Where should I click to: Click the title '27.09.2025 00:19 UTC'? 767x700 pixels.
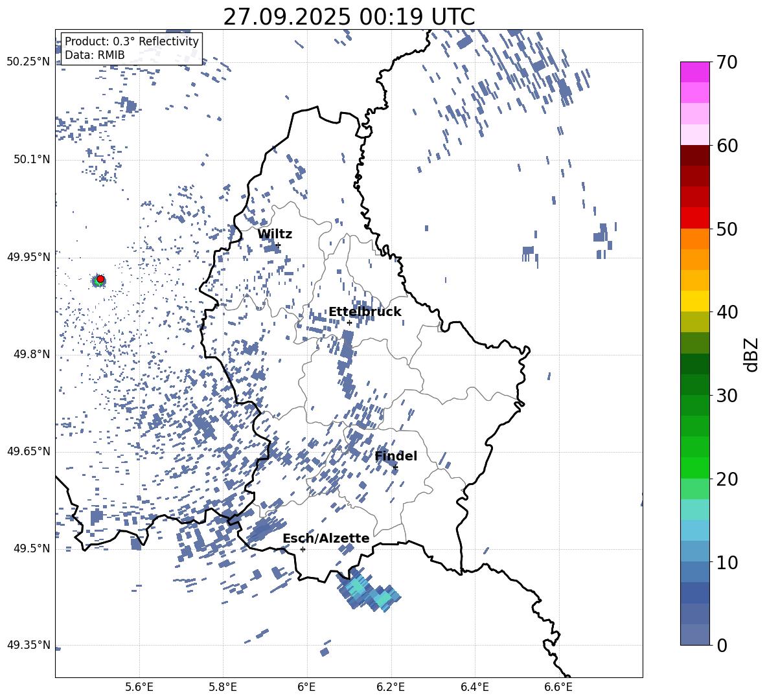tap(349, 17)
